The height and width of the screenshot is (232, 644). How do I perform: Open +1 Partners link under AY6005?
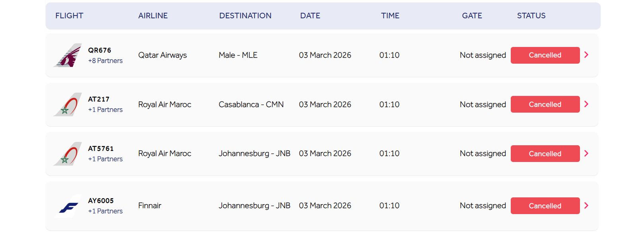[105, 211]
